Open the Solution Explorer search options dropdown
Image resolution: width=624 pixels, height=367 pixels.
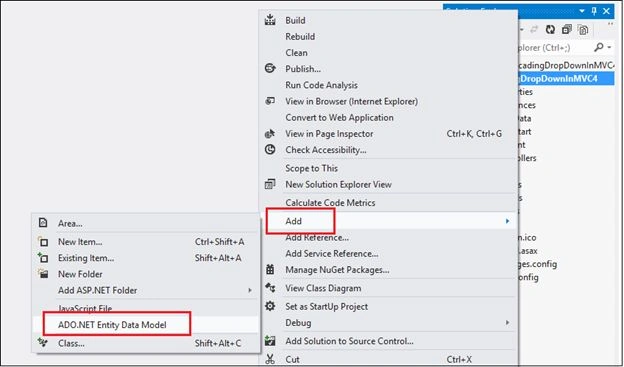click(x=609, y=47)
